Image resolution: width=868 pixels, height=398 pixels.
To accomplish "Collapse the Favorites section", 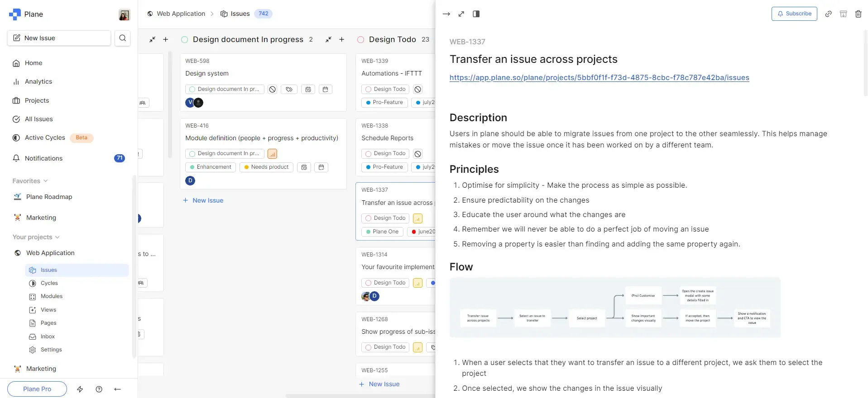I will pyautogui.click(x=45, y=181).
